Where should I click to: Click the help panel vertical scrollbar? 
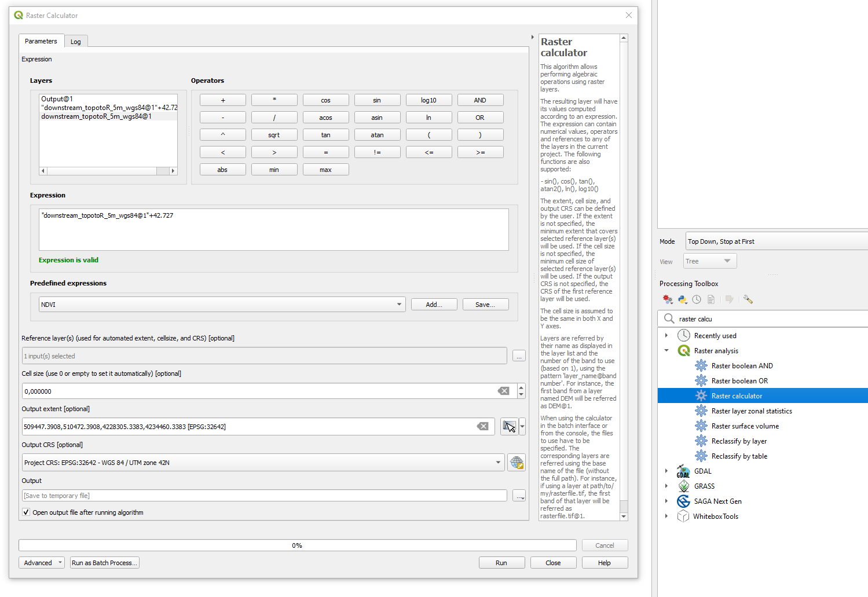624,277
